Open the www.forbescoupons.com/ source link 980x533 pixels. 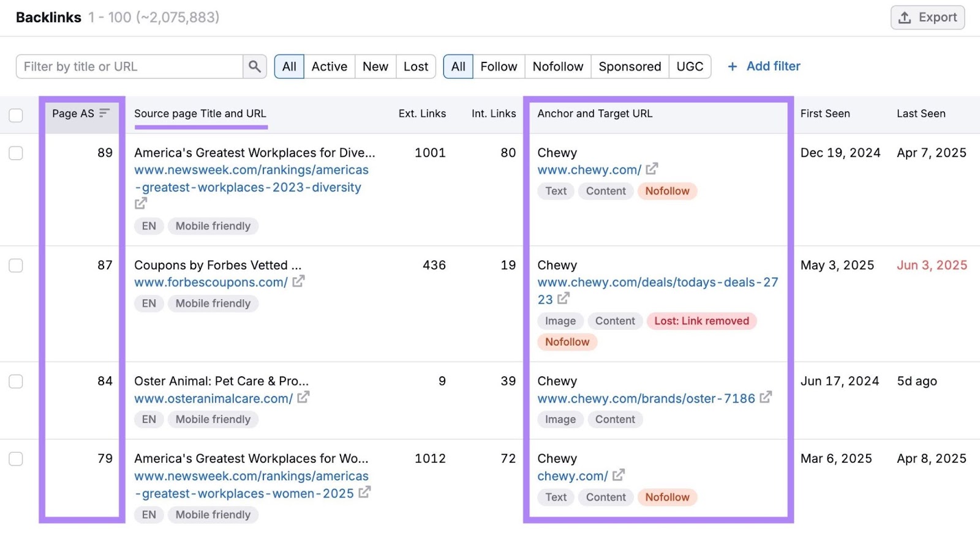pyautogui.click(x=211, y=282)
